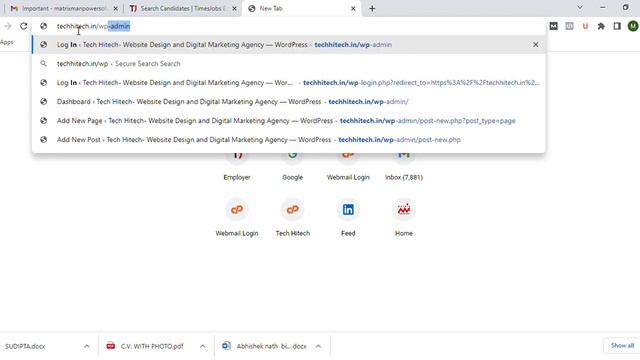Click the forward navigation arrow
The image size is (640, 360).
tap(8, 26)
